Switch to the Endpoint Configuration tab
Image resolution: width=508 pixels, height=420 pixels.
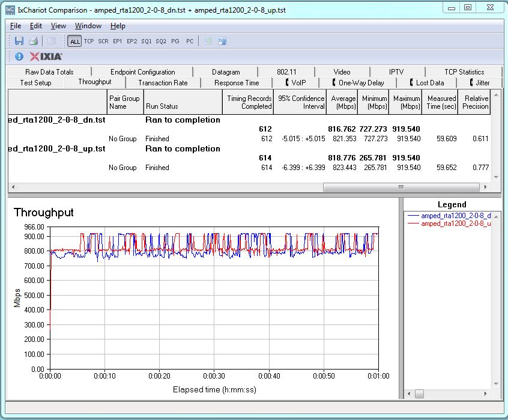pyautogui.click(x=142, y=72)
